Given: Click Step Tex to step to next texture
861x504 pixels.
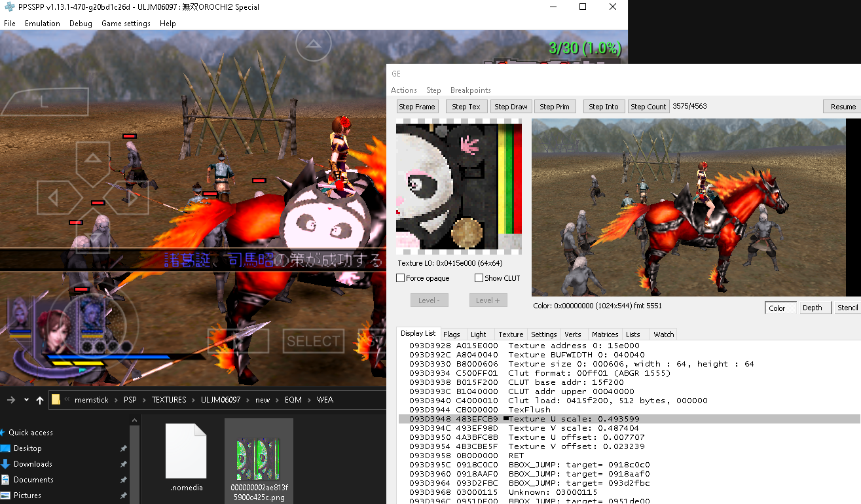Looking at the screenshot, I should tap(466, 106).
